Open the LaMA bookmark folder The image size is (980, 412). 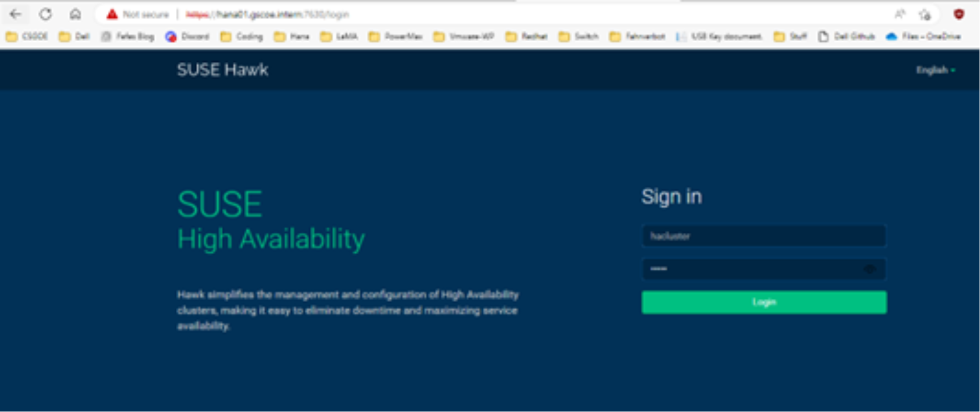(339, 36)
